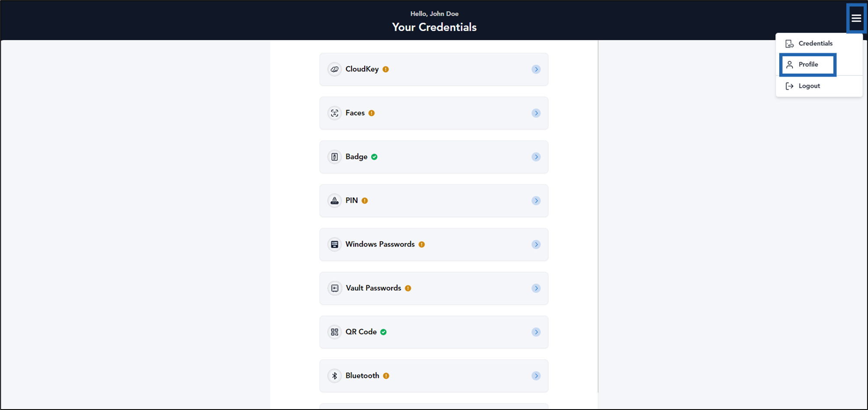Expand the PIN row chevron

(536, 200)
